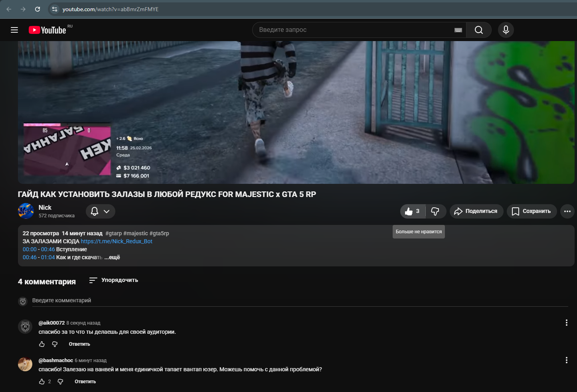View site information in address bar
Screen dimensions: 577x392
click(55, 9)
